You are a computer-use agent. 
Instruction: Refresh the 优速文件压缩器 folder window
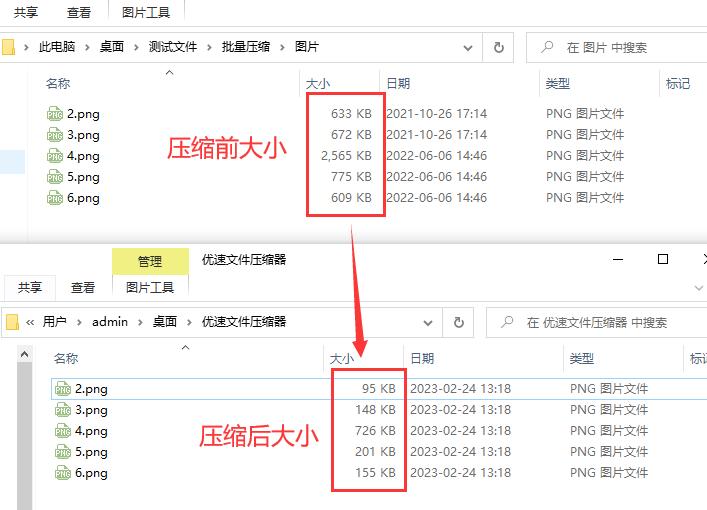tap(459, 322)
